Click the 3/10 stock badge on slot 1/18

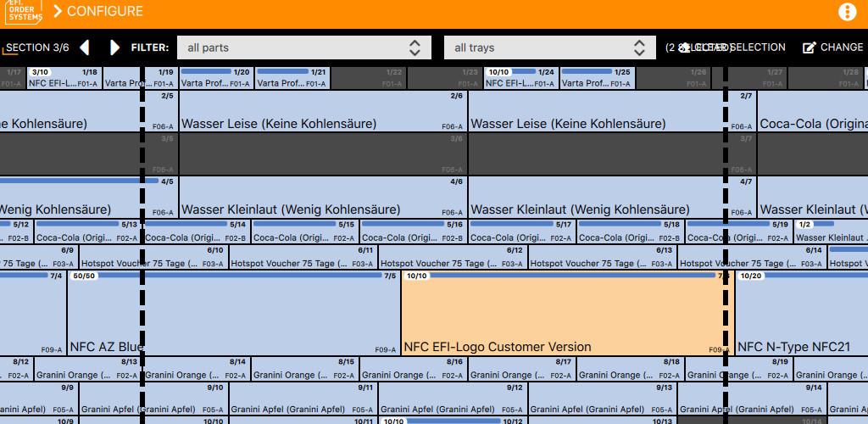point(40,72)
